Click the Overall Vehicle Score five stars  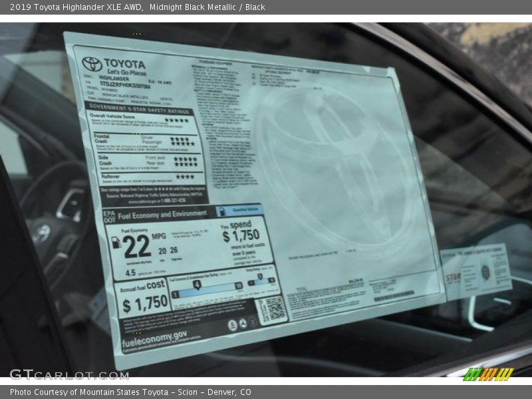tap(176, 120)
